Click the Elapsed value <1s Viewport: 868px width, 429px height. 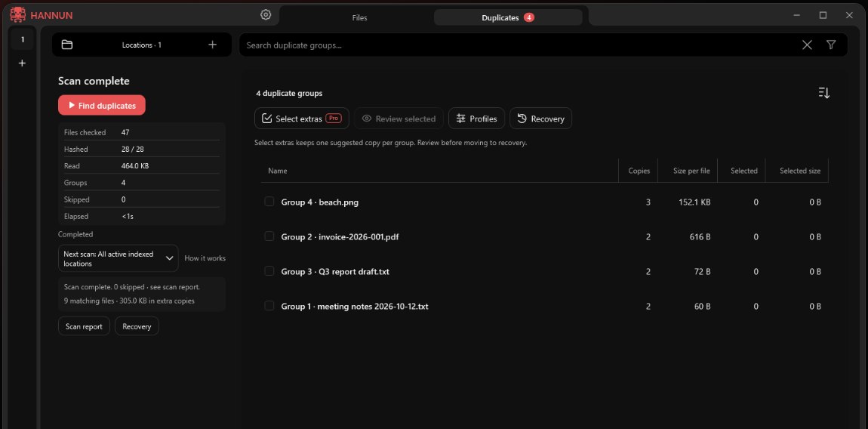[128, 216]
